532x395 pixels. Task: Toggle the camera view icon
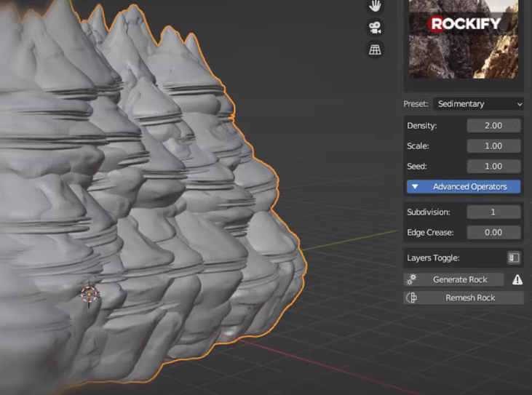(376, 28)
